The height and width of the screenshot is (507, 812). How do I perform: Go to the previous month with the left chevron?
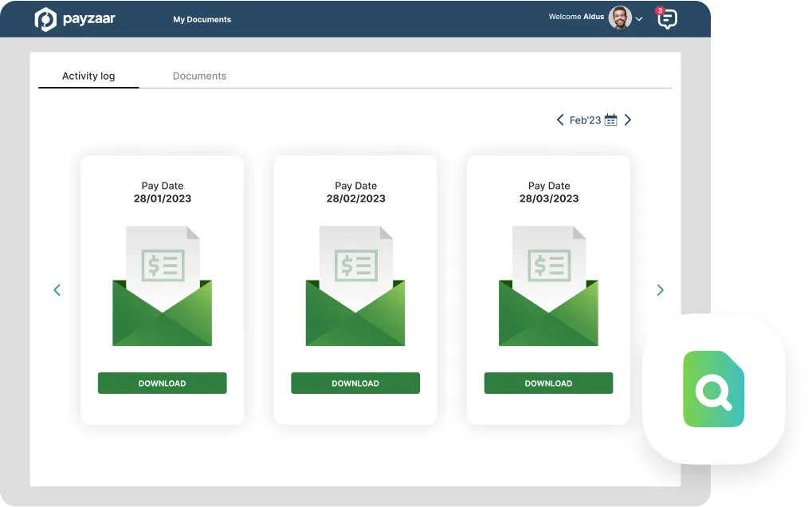click(559, 119)
